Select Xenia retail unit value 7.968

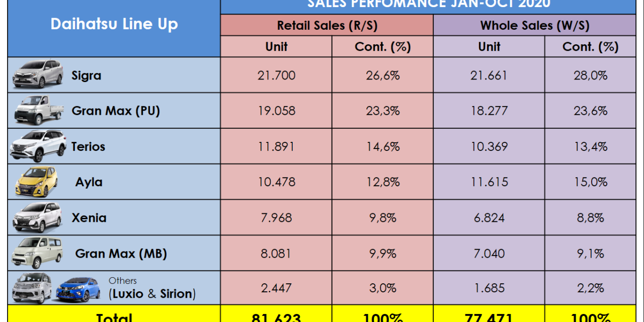click(x=276, y=218)
